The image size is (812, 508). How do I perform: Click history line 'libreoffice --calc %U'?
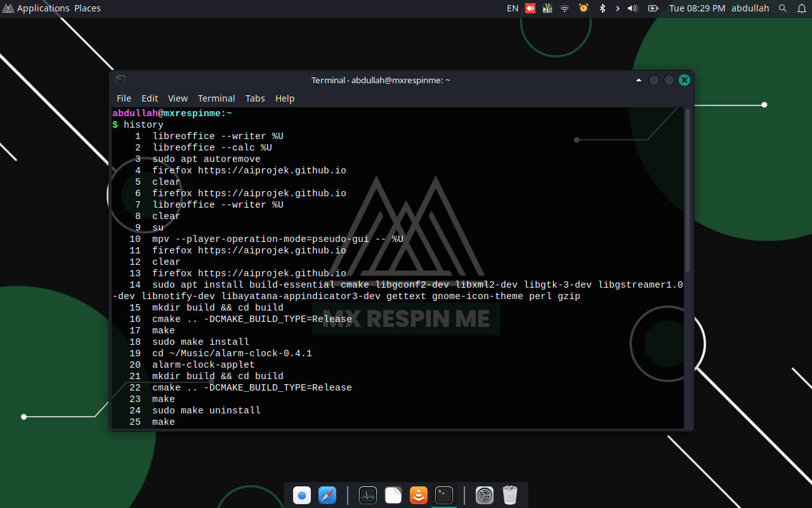212,148
